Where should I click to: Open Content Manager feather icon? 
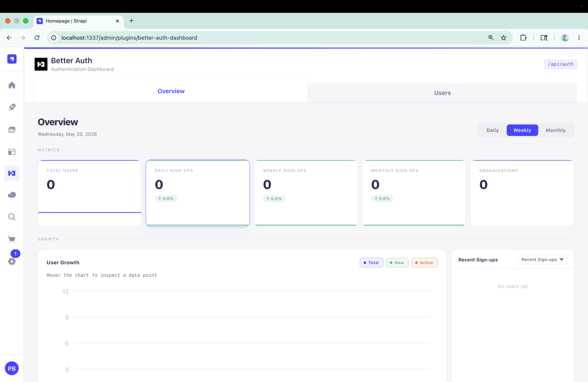[12, 107]
